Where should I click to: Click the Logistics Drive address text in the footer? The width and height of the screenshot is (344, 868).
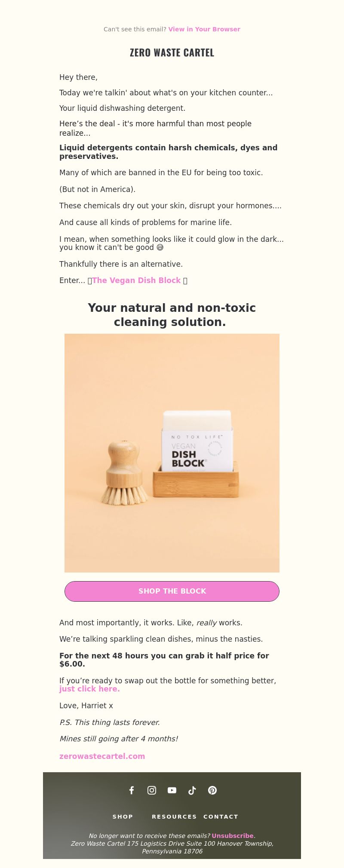coord(172,847)
